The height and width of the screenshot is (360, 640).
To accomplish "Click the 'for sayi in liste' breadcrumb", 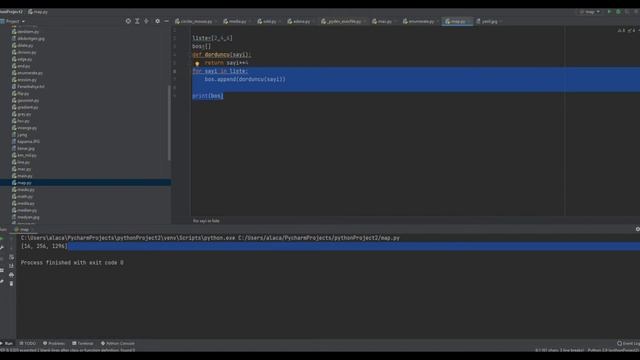I will click(206, 221).
